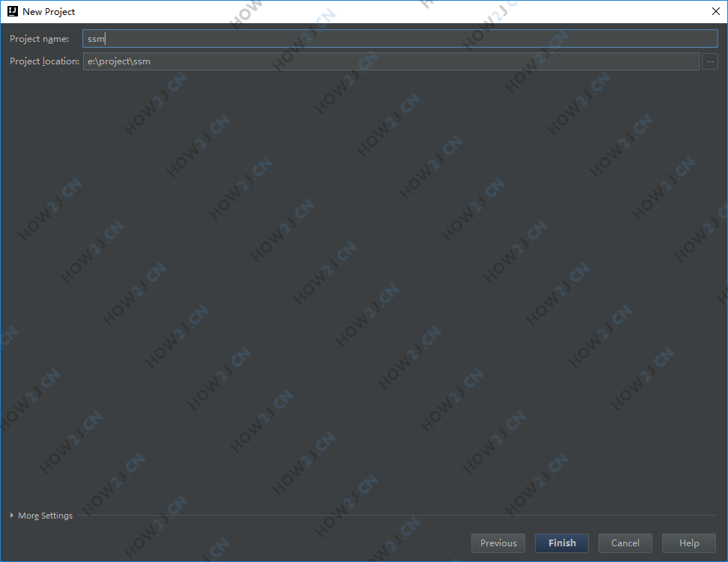Close the New Project window
Screen dimensions: 728x562
(715, 12)
